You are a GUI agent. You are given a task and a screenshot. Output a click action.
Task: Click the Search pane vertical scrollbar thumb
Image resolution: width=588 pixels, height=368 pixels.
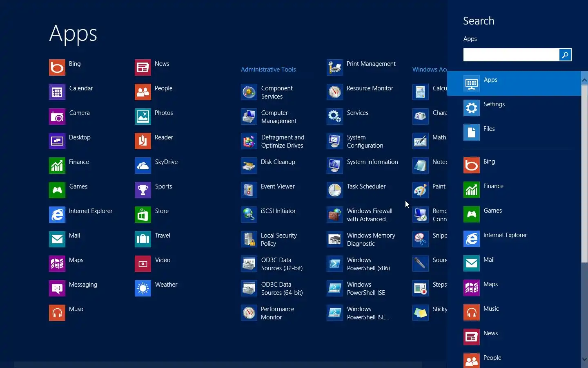point(584,174)
